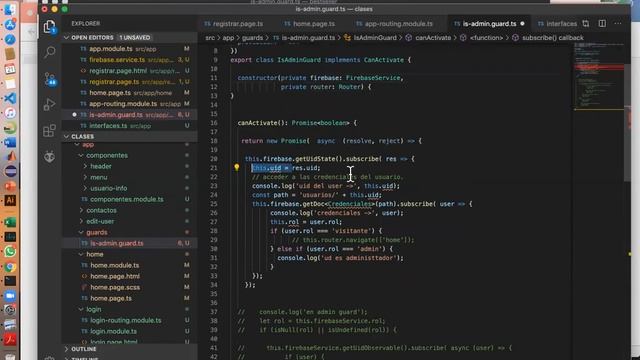Open App Store from the dock

(x=10, y=24)
